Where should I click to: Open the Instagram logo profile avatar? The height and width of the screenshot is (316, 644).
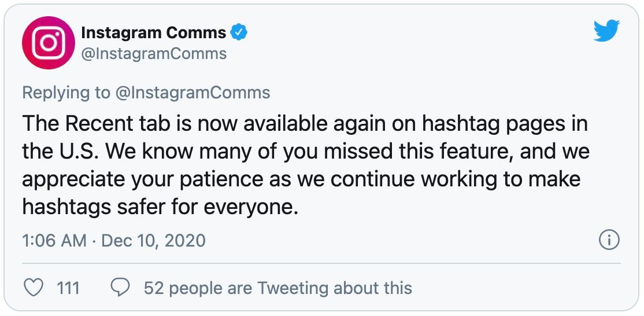pos(48,42)
